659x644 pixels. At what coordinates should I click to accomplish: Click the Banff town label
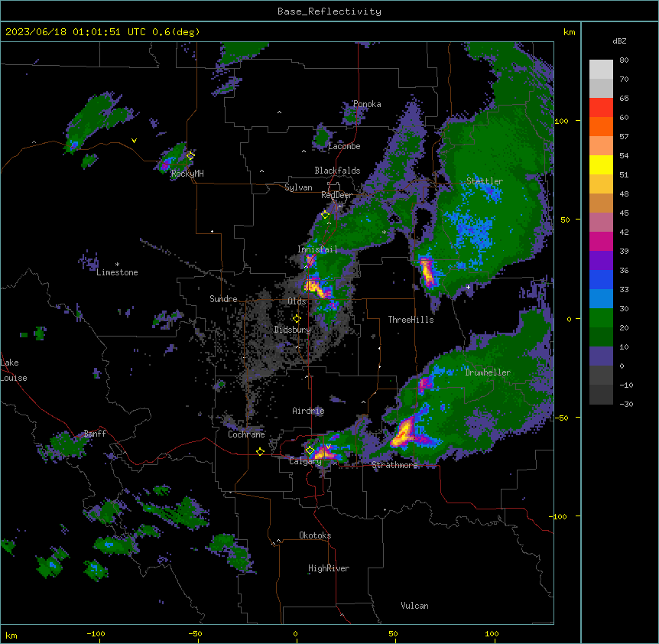(x=95, y=434)
